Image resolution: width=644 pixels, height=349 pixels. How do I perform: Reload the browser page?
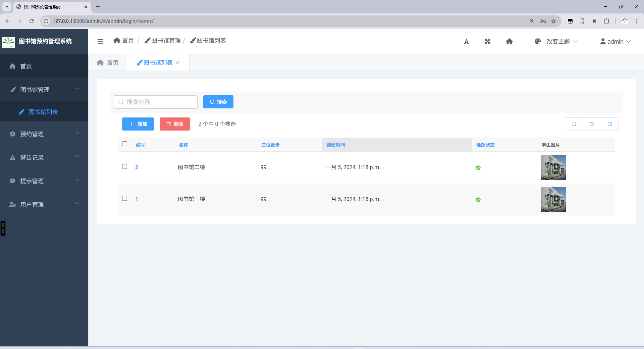pyautogui.click(x=32, y=21)
